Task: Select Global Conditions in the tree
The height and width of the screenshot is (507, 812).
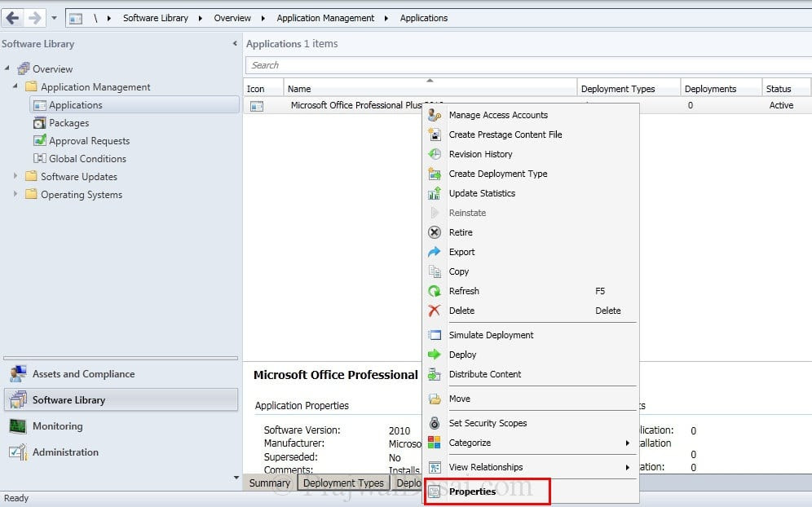Action: (87, 159)
